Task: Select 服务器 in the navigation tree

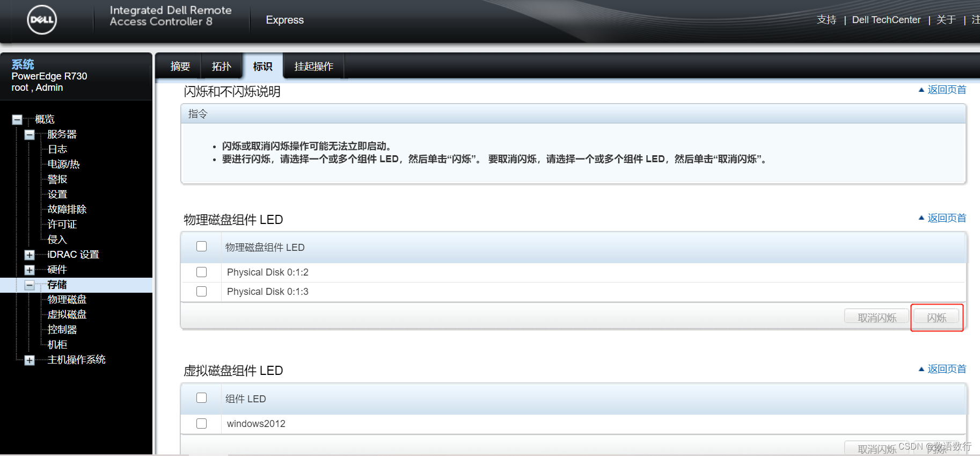Action: pos(62,134)
